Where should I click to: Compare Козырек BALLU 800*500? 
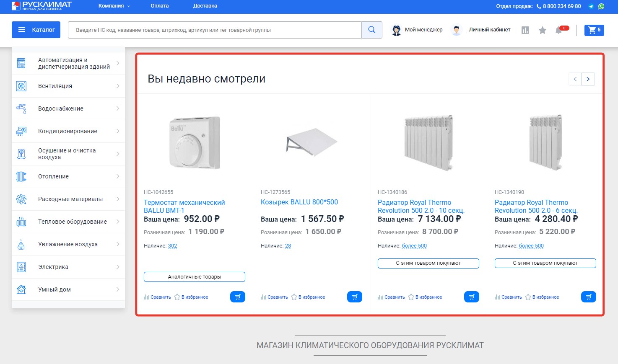274,297
